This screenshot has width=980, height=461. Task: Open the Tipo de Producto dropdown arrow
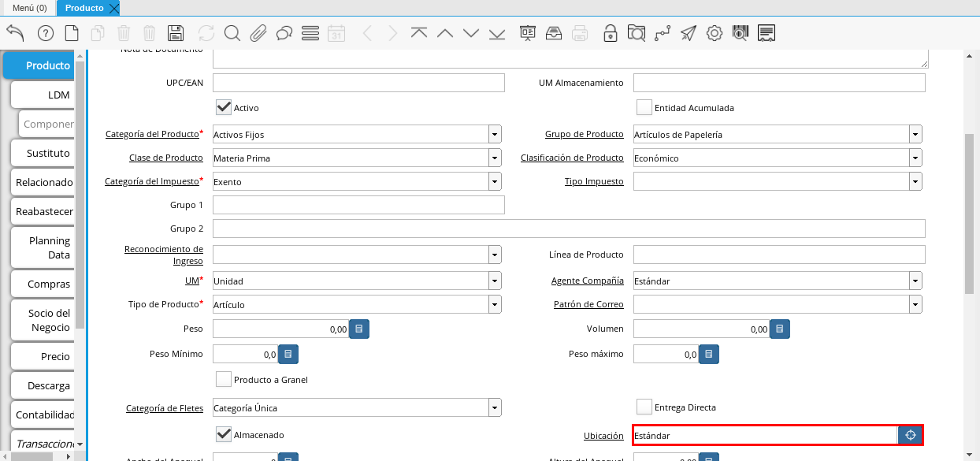495,304
